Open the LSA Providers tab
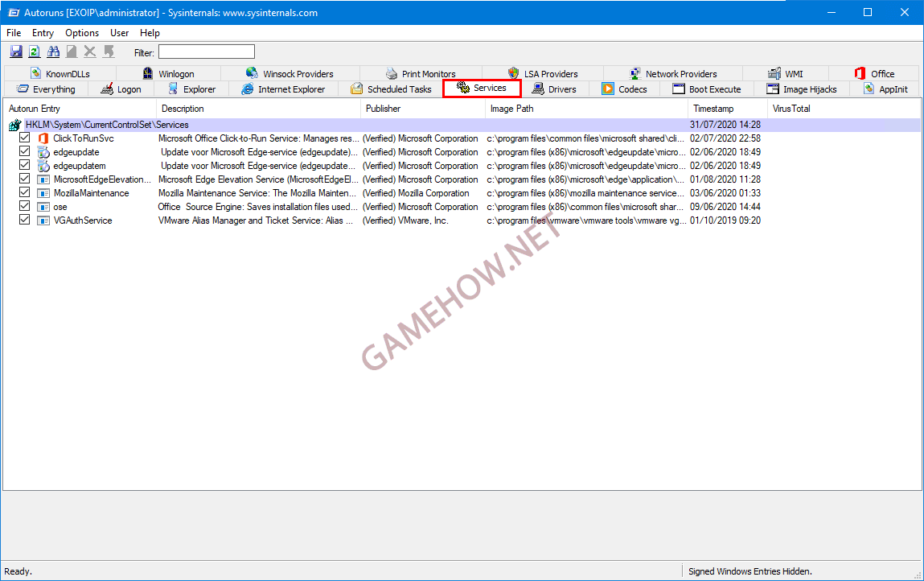This screenshot has width=924, height=581. (543, 74)
